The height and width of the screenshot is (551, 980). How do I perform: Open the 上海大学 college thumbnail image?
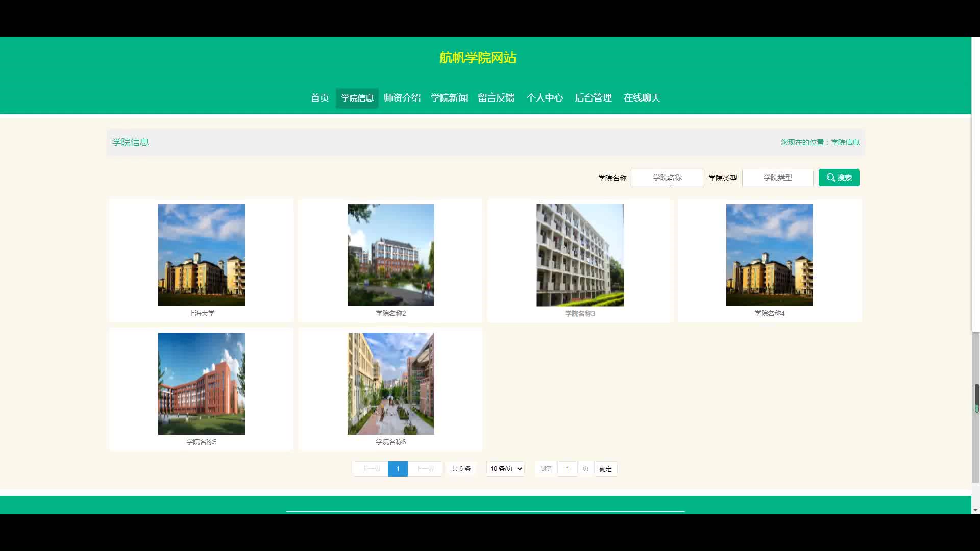click(x=202, y=255)
